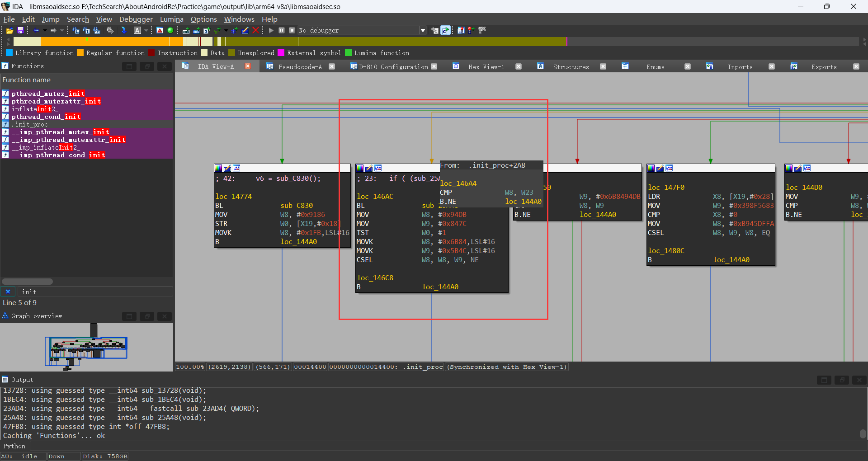This screenshot has height=461, width=868.
Task: Expand the jump back history dropdown arrow
Action: click(x=45, y=30)
